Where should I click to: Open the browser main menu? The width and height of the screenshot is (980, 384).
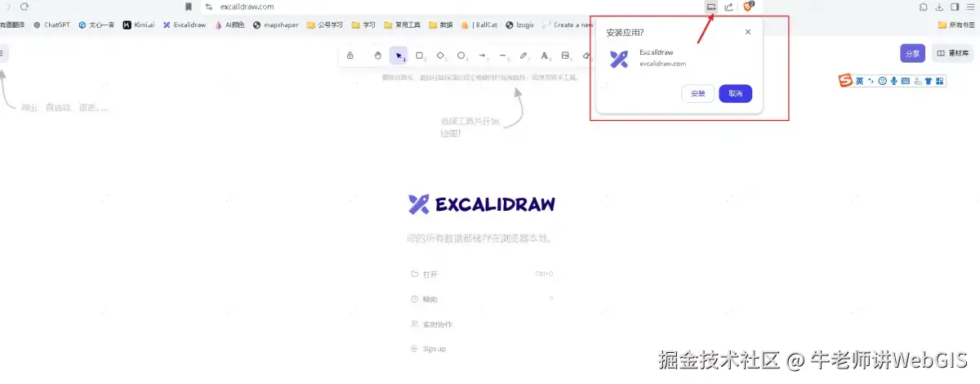pos(971,7)
